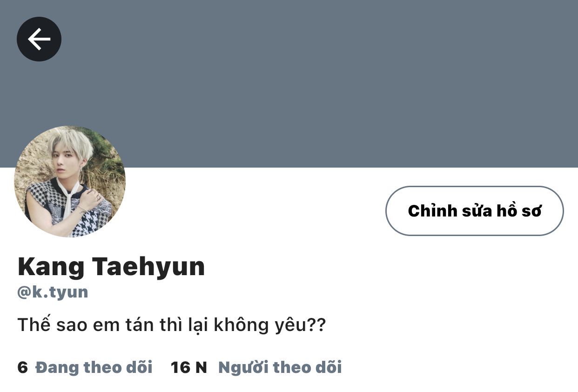
Task: Open the Người theo dõi followers list
Action: point(280,367)
